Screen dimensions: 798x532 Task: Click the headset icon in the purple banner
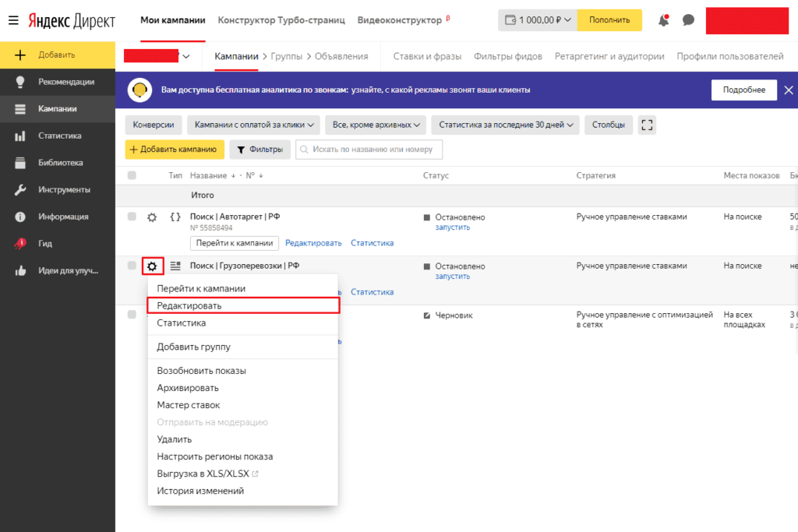(139, 90)
